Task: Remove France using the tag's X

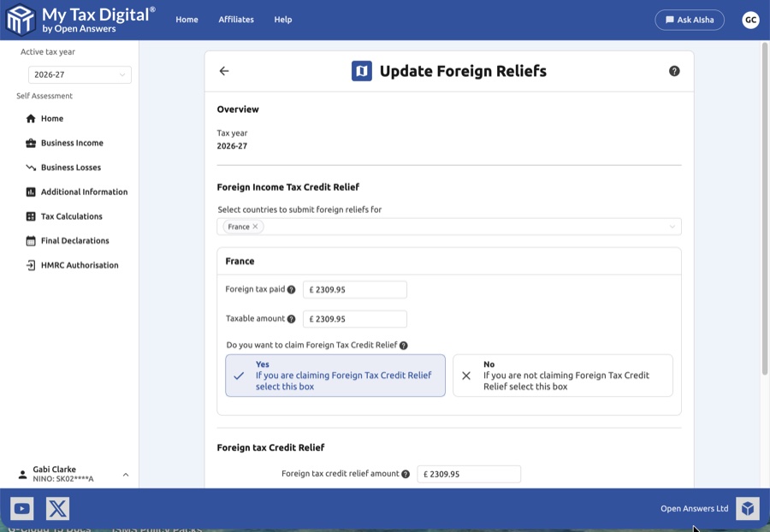Action: tap(252, 226)
